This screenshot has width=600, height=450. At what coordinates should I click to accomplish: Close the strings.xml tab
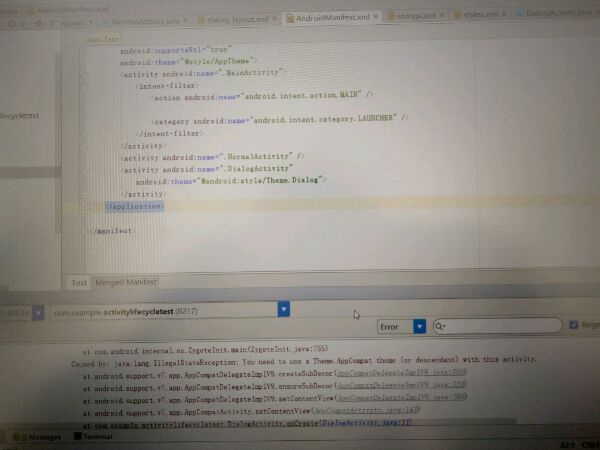coord(442,15)
